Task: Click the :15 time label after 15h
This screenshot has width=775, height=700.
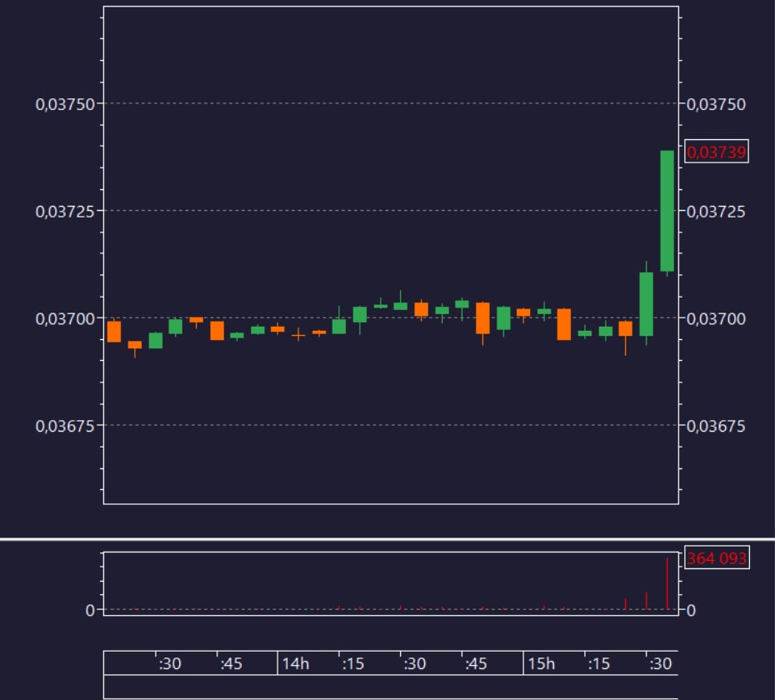Action: [598, 663]
